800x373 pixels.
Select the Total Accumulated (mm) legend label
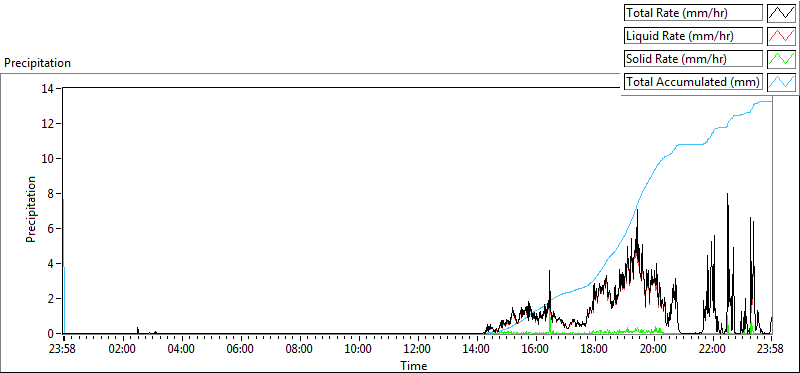693,82
